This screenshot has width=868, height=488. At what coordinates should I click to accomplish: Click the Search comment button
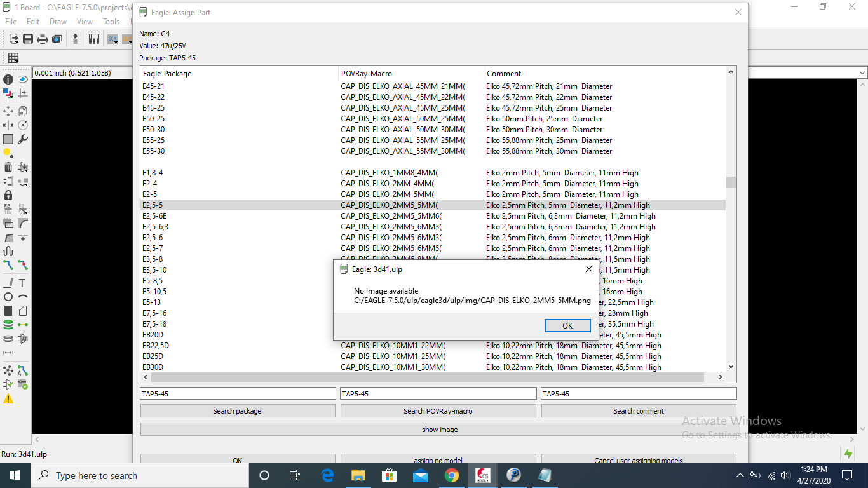[x=639, y=411]
